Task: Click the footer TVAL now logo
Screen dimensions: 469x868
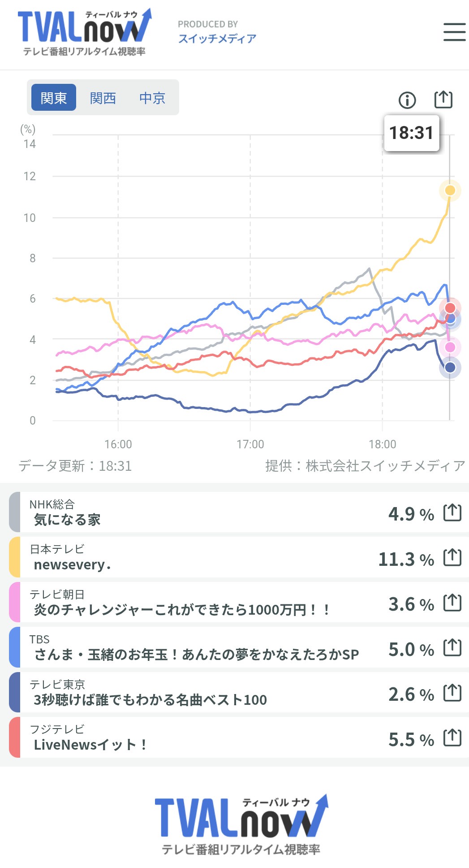Action: 241,824
